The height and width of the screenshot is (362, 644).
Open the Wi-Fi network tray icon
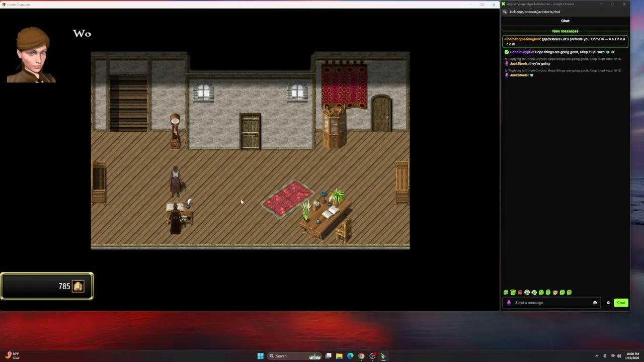613,356
